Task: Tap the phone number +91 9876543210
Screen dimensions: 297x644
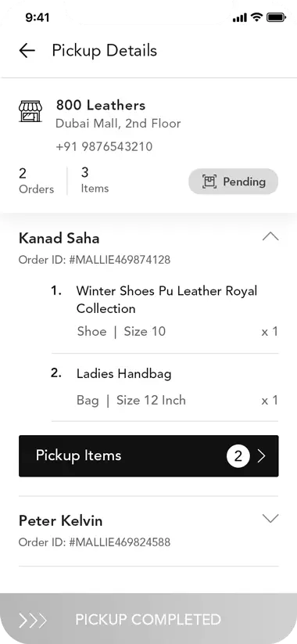Action: click(104, 146)
